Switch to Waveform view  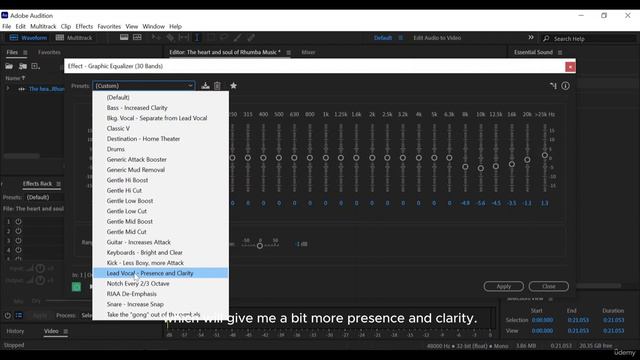[x=28, y=38]
